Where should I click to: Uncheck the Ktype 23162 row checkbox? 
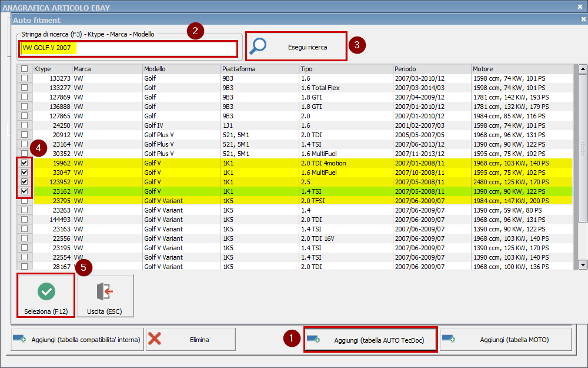(x=24, y=191)
